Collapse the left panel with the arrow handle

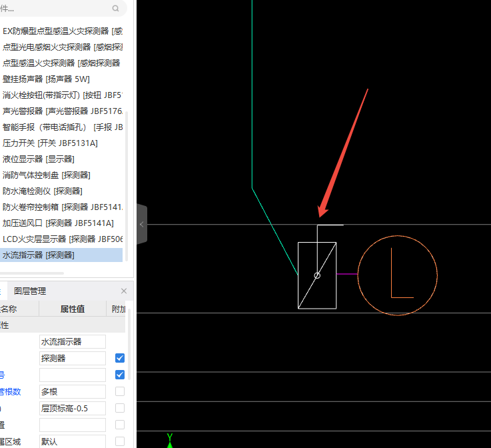pos(141,224)
